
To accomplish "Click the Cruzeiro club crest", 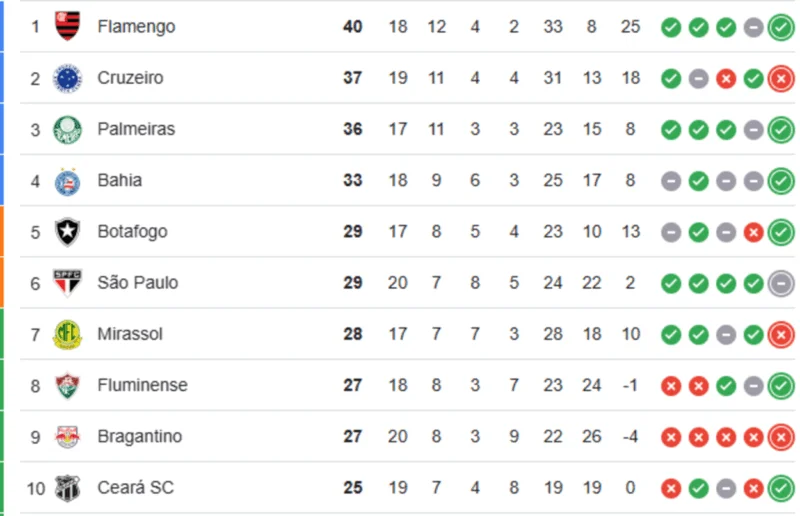I will 67,78.
